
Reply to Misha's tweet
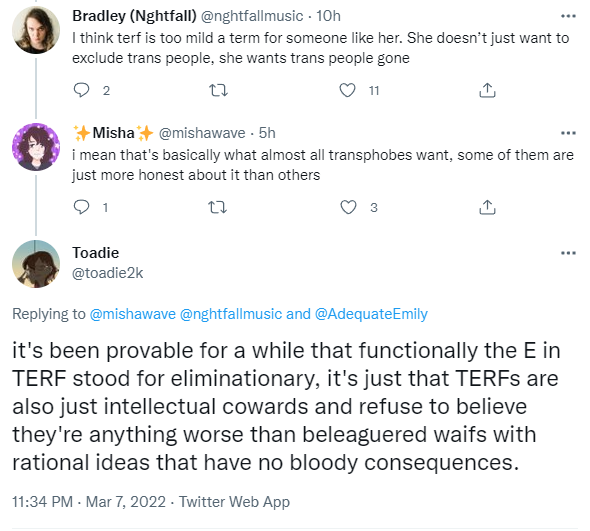pyautogui.click(x=81, y=207)
